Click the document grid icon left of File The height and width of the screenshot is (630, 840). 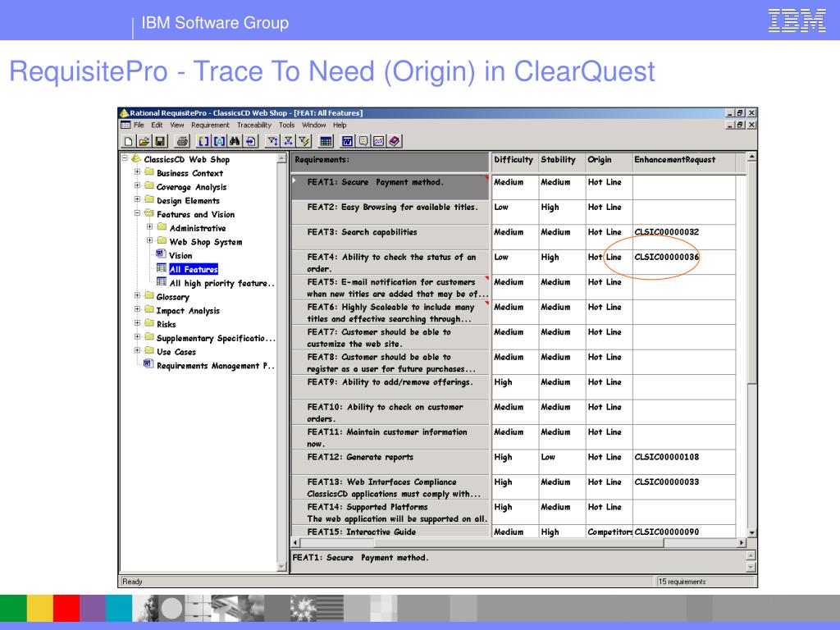(x=126, y=125)
